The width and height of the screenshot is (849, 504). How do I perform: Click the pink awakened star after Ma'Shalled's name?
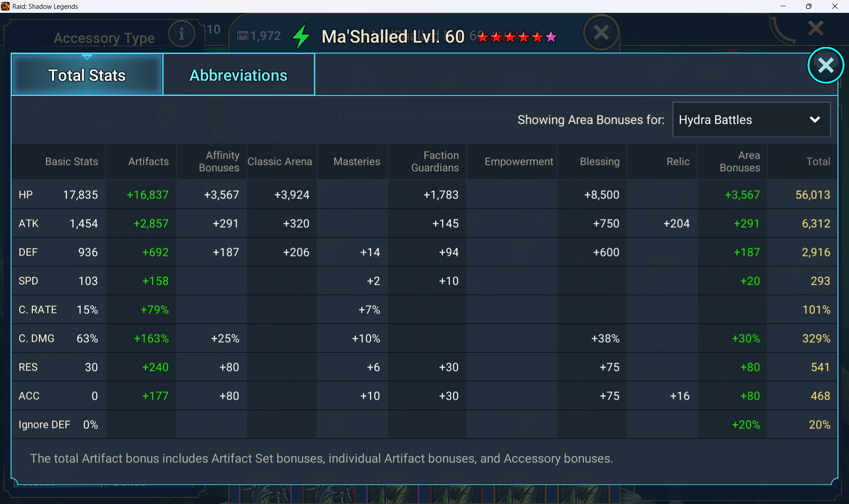tap(551, 37)
